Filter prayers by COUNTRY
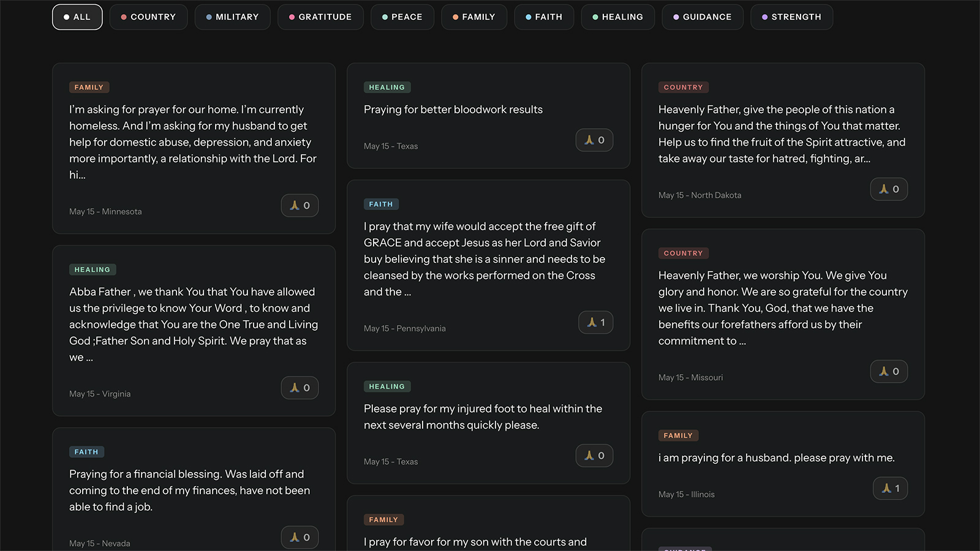The width and height of the screenshot is (980, 551). 148,17
